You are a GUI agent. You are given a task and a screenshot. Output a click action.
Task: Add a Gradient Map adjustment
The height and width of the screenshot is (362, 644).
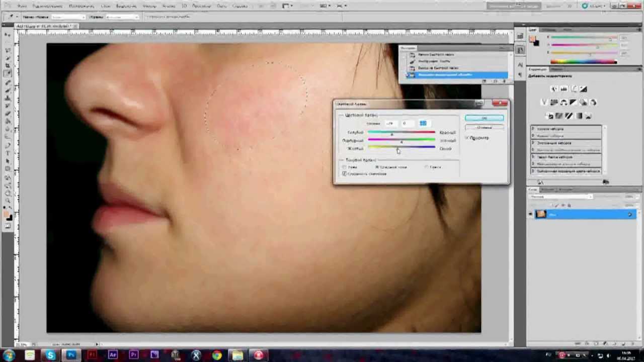(x=579, y=116)
